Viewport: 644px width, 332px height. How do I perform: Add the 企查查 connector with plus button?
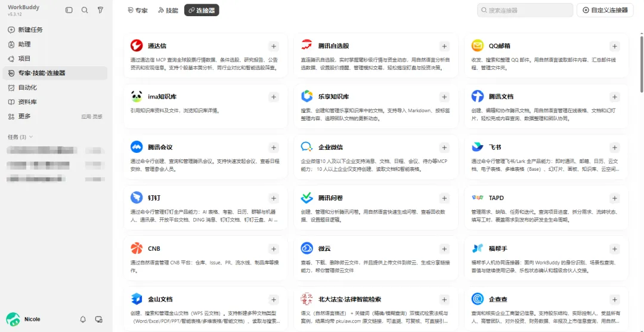[x=614, y=300]
